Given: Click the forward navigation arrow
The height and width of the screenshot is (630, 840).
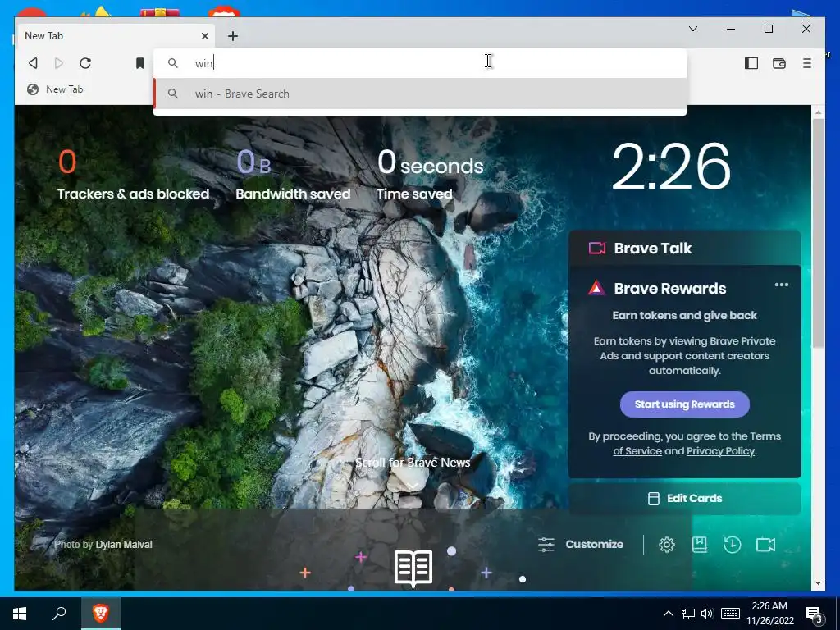Looking at the screenshot, I should click(x=59, y=63).
